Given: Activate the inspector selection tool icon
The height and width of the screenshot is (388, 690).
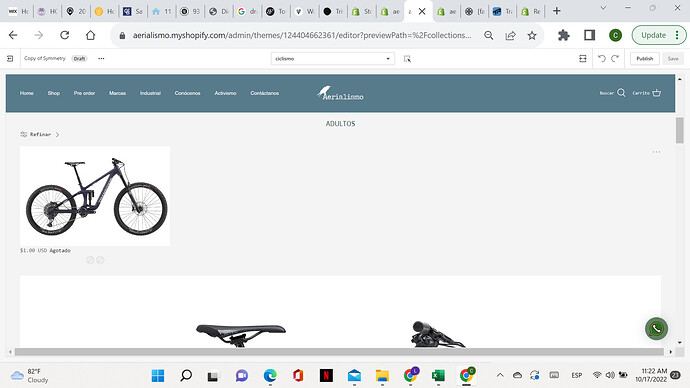Looking at the screenshot, I should click(407, 59).
